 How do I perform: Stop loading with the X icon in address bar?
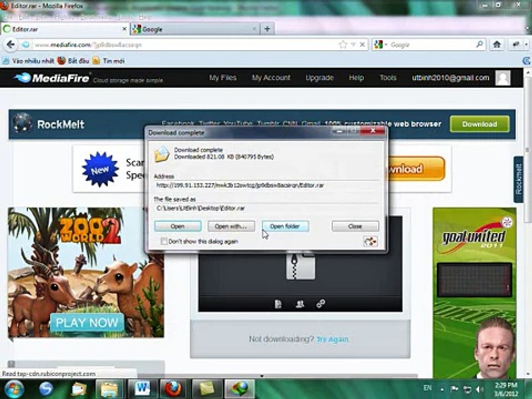[x=362, y=44]
